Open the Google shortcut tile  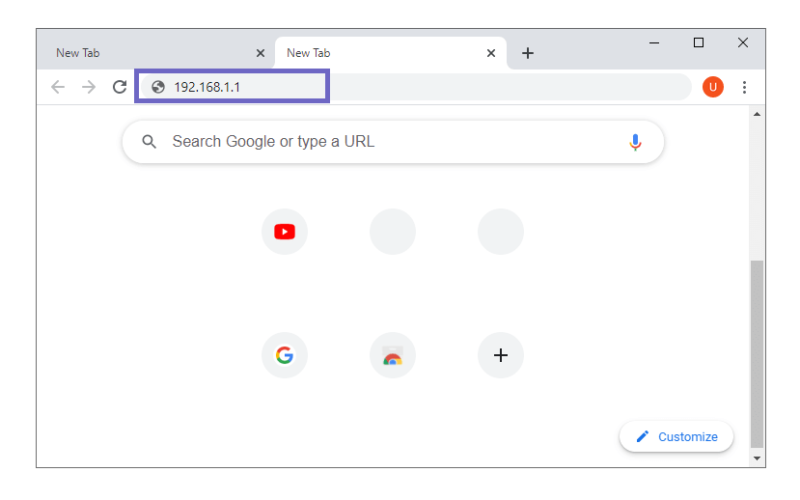click(285, 355)
